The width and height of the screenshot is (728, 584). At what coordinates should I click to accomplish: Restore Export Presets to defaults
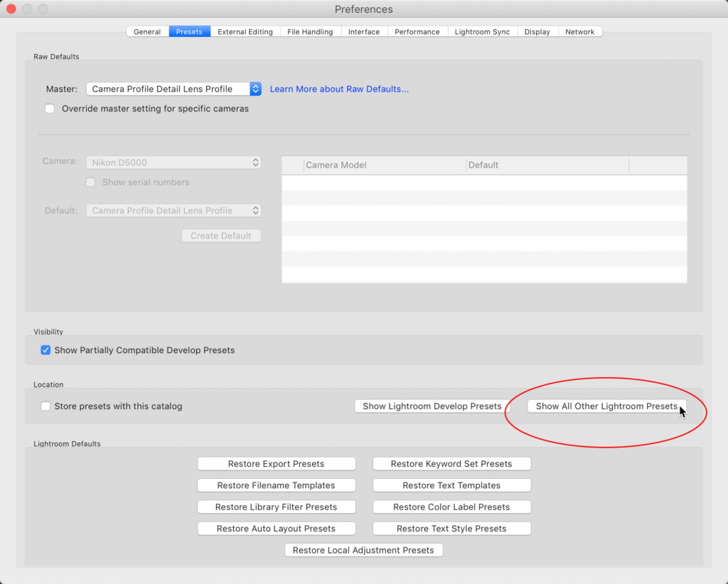tap(276, 464)
